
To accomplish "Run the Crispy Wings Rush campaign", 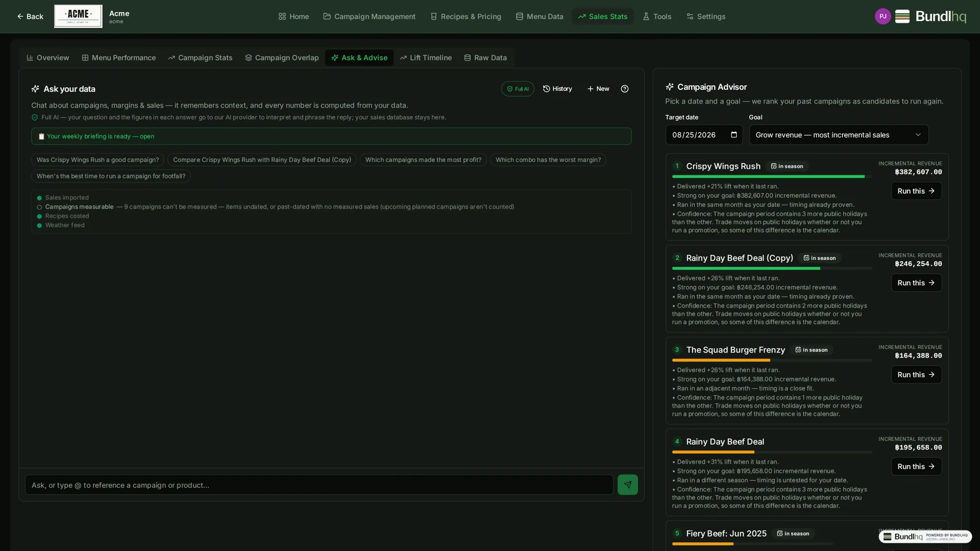I will pos(916,191).
